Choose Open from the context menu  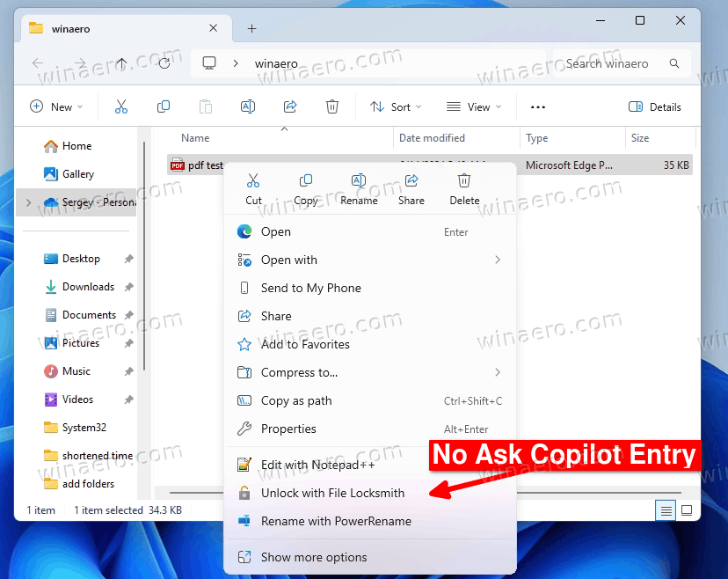click(x=370, y=232)
